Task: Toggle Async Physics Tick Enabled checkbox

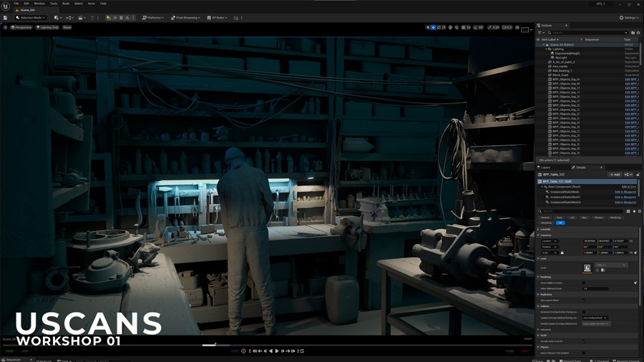Action: (584, 353)
